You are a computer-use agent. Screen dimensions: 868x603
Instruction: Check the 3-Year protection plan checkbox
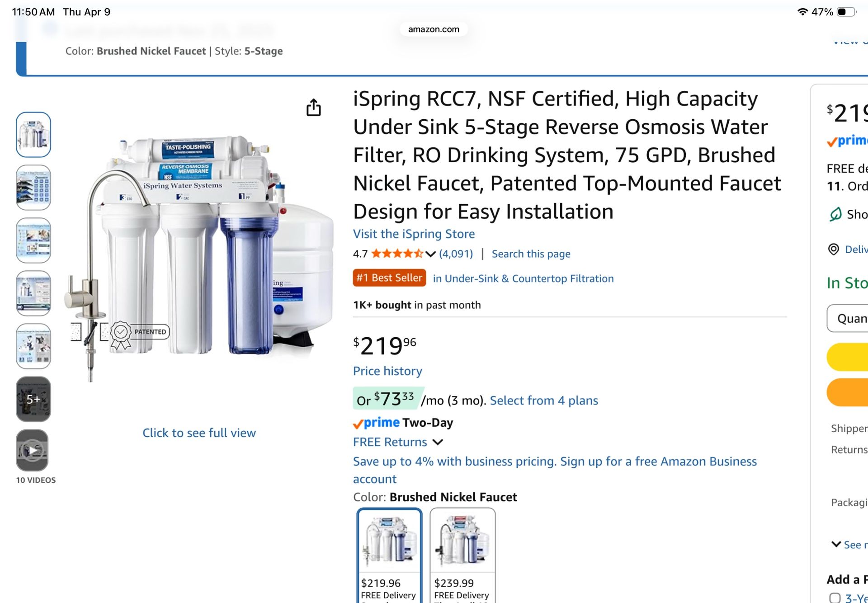tap(835, 598)
